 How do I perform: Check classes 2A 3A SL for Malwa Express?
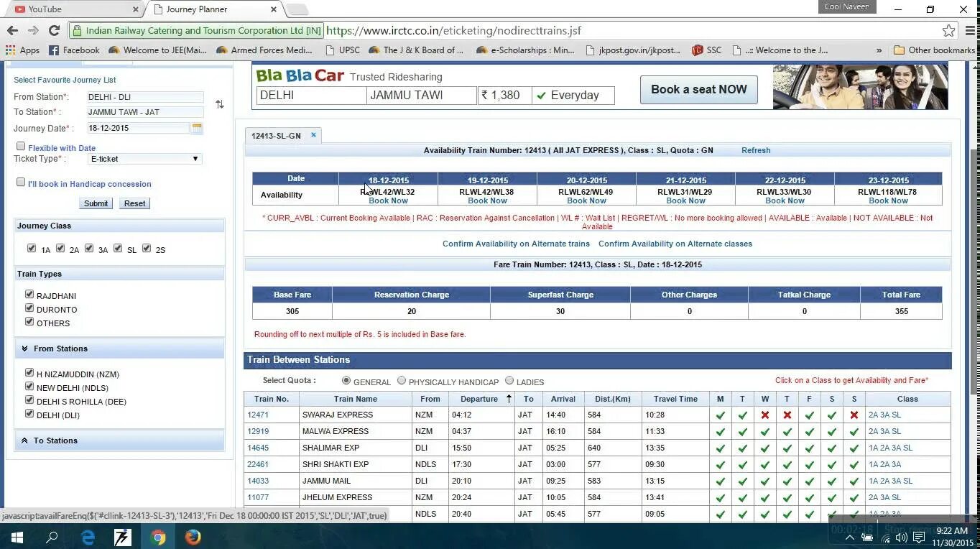884,431
